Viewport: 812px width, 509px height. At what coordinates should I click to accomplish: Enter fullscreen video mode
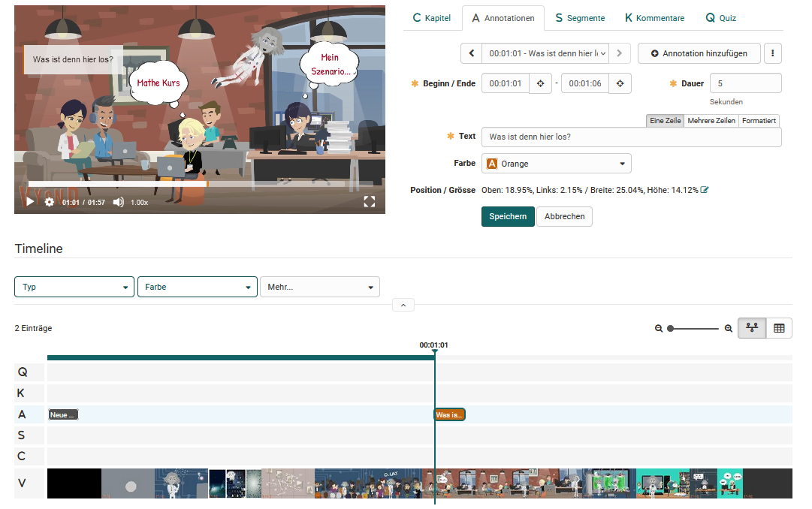coord(369,202)
